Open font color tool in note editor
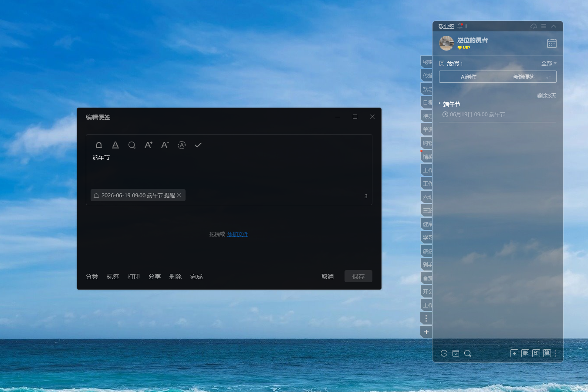Image resolution: width=588 pixels, height=392 pixels. tap(115, 145)
